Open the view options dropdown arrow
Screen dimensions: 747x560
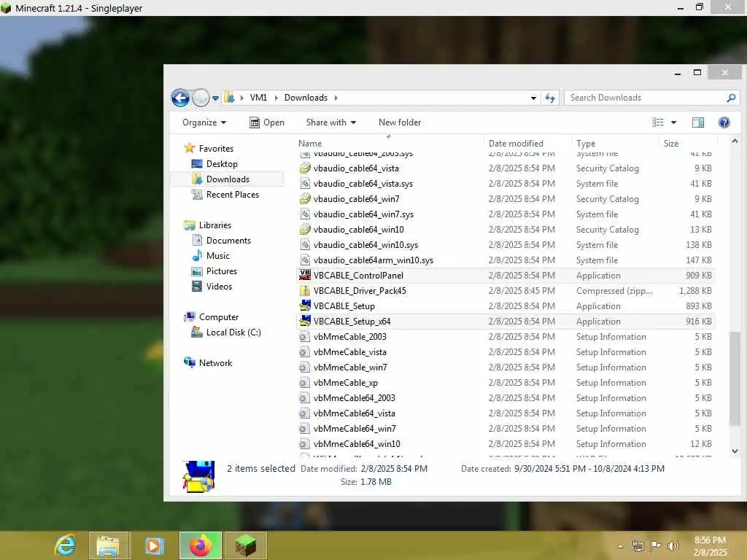click(x=673, y=122)
